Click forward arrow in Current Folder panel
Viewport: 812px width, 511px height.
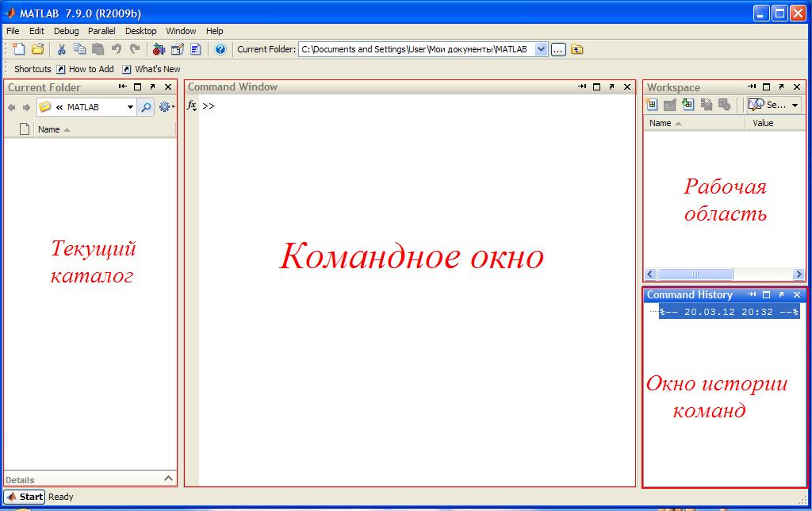tap(26, 107)
